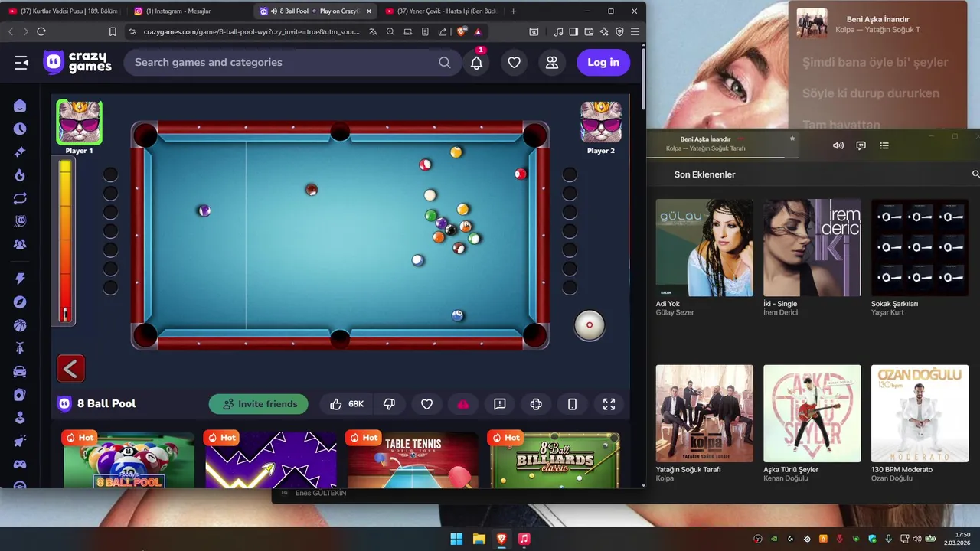Viewport: 980px width, 551px height.
Task: Click the Invite friends button
Action: coord(259,404)
